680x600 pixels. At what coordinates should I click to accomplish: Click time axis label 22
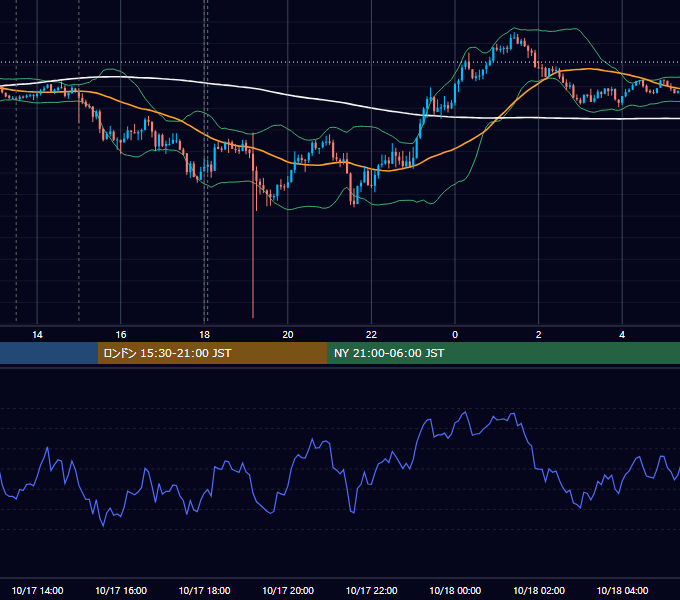[x=371, y=334]
